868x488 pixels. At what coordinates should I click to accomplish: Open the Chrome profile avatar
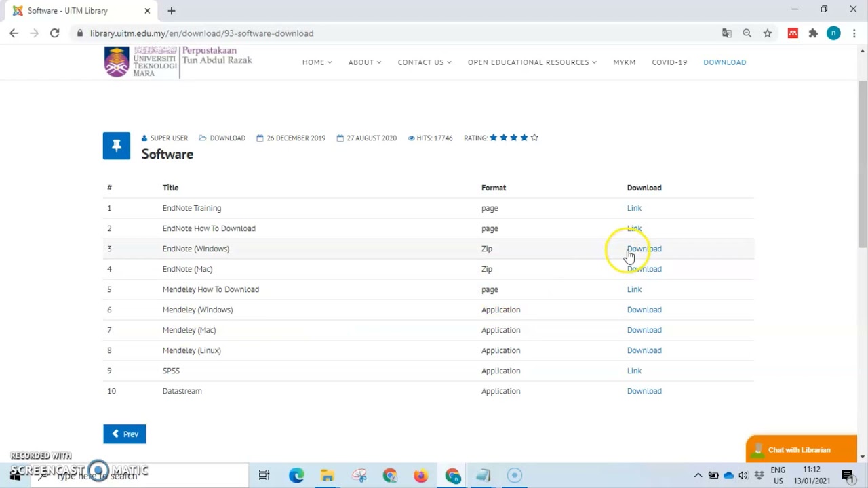click(x=833, y=33)
